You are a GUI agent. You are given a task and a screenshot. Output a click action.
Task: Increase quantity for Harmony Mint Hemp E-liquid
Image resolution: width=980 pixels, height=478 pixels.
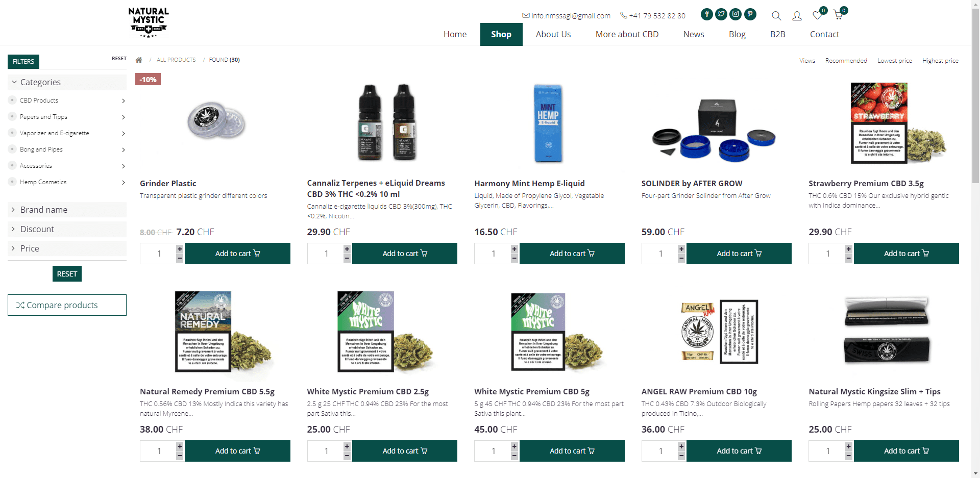pos(514,248)
